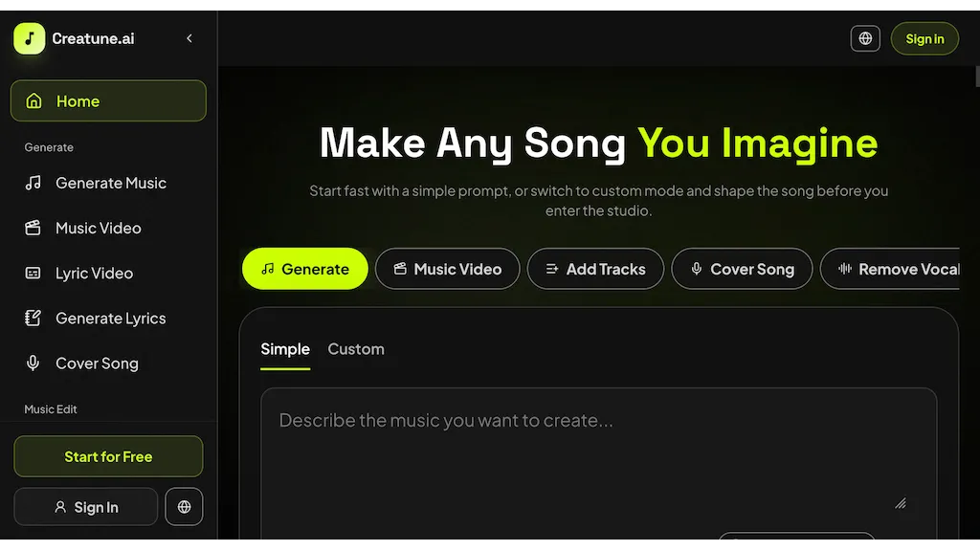Image resolution: width=980 pixels, height=551 pixels.
Task: Switch to the Simple tab
Action: 285,349
